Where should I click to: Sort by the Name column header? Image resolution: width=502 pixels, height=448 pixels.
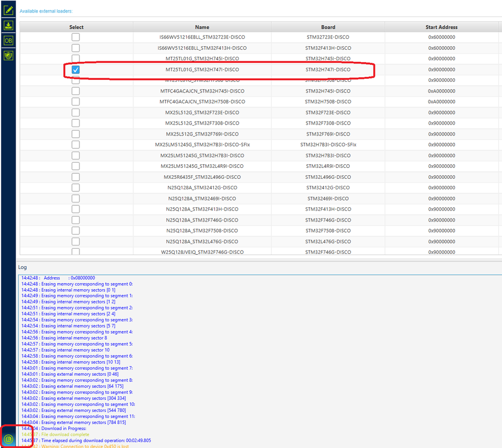(x=202, y=27)
